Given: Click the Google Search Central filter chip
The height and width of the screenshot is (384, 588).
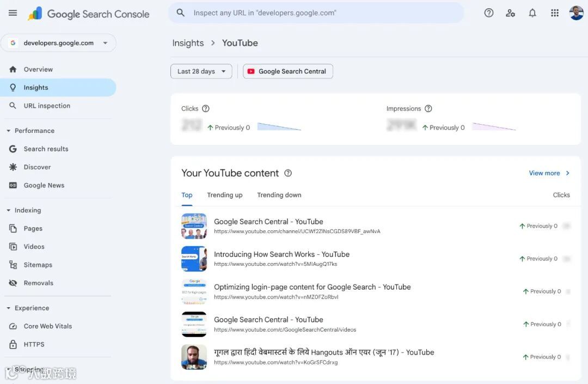Looking at the screenshot, I should tap(287, 71).
